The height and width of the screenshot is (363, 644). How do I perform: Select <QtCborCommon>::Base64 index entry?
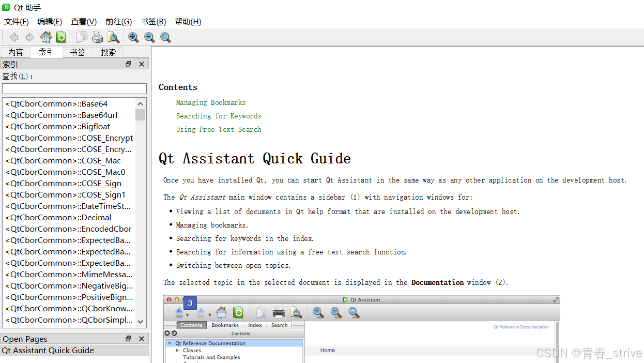tap(69, 103)
